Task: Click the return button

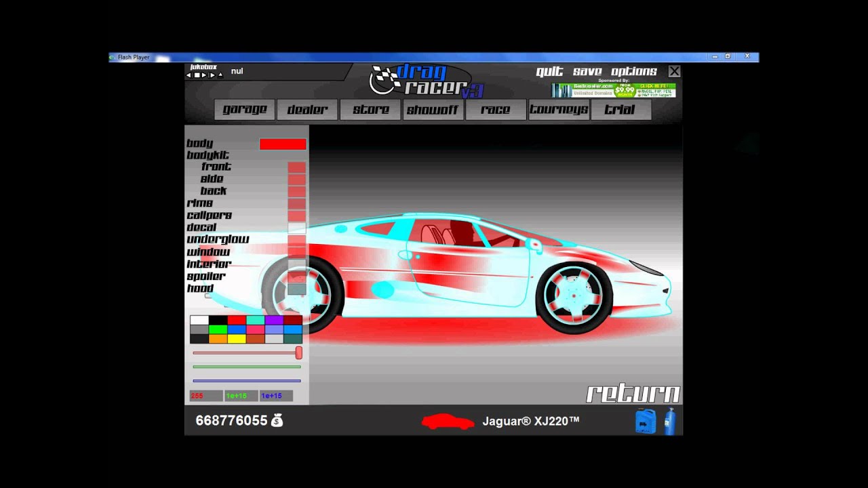Action: coord(633,394)
